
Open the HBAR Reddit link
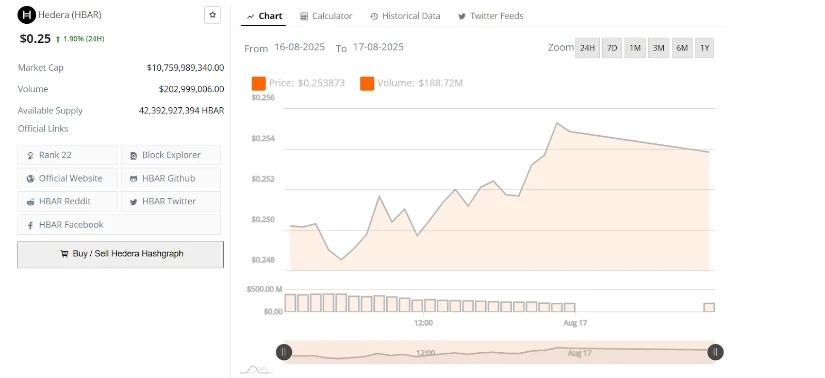pos(67,202)
